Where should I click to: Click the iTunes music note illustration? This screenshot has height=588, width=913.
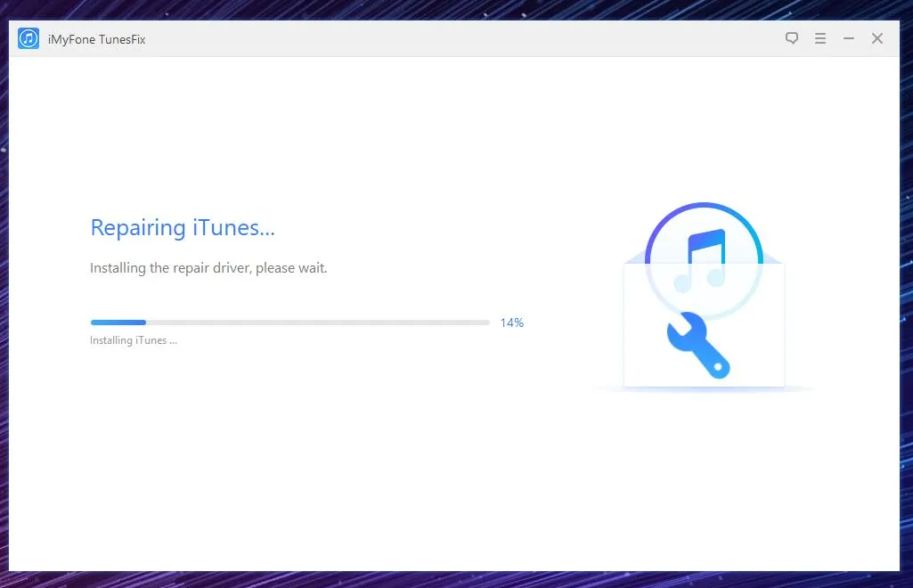pos(704,260)
